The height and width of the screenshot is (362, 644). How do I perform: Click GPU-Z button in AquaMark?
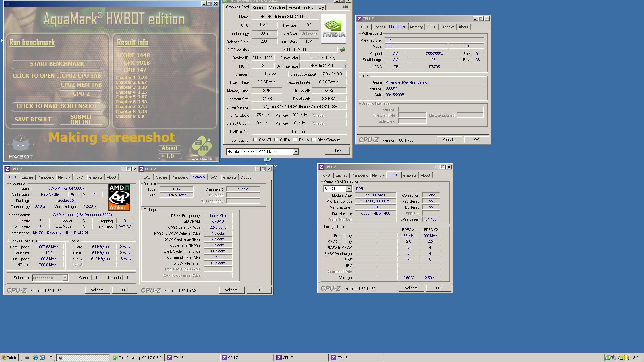tap(81, 94)
